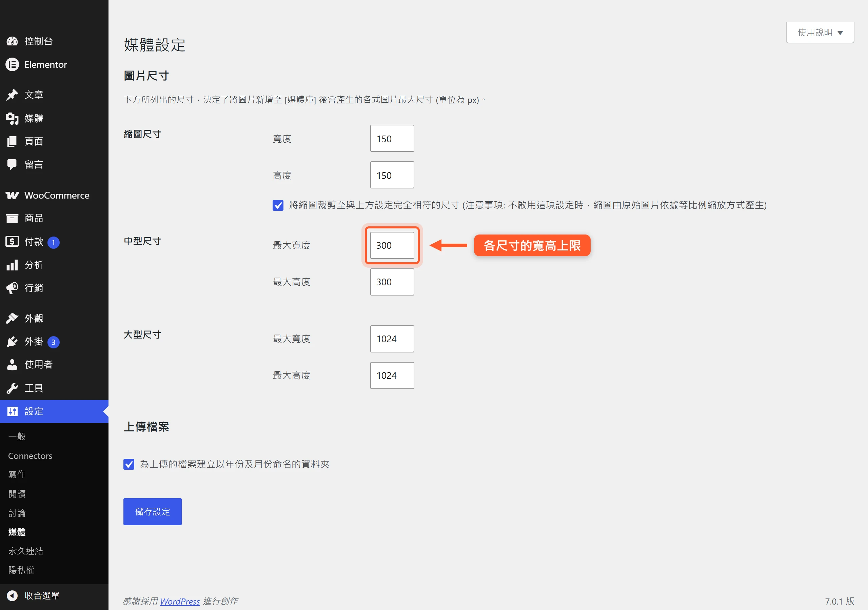Focus the thumbnail 高度 field showing 150
Viewport: 868px width, 610px height.
coord(392,175)
